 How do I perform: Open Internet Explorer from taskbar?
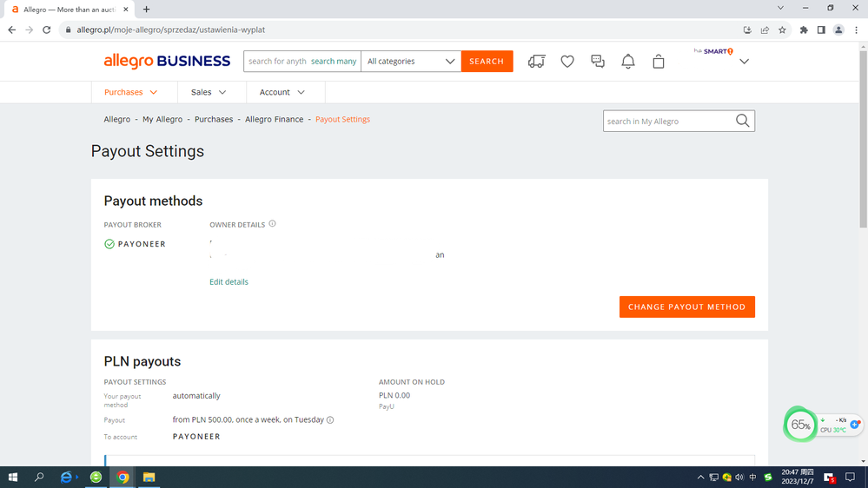[x=66, y=477]
